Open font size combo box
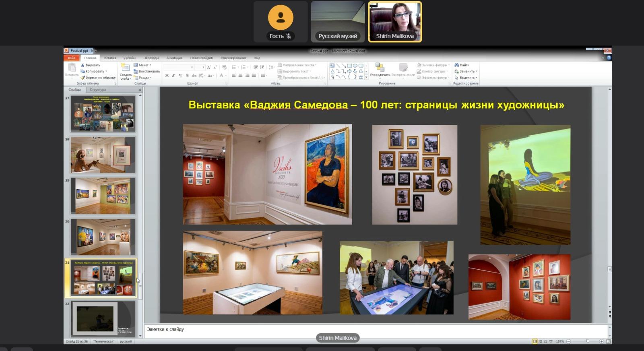644x351 pixels. [200, 67]
